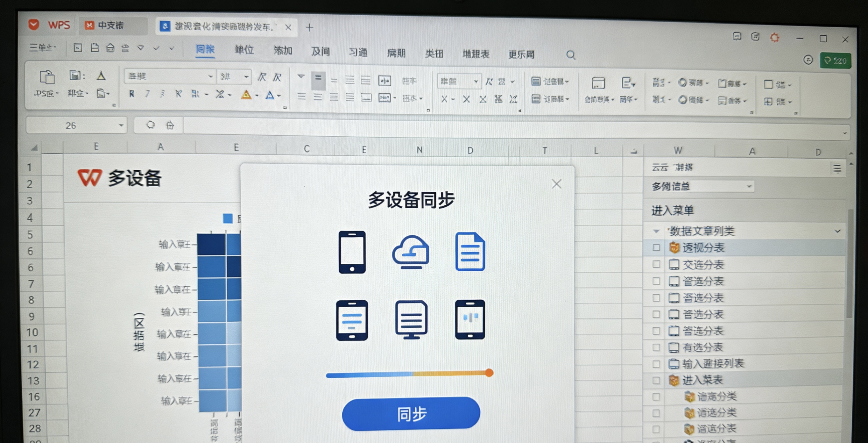The width and height of the screenshot is (868, 443).
Task: Click the orange handle on the sync progress slider
Action: point(489,372)
